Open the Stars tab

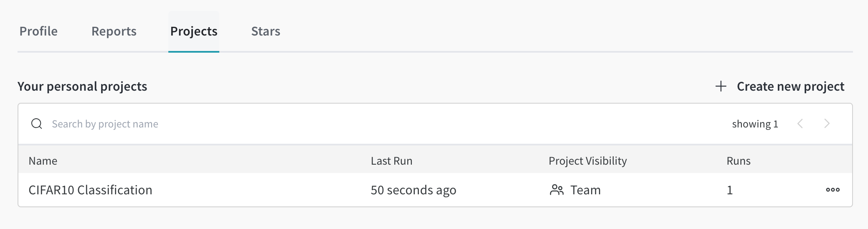266,31
